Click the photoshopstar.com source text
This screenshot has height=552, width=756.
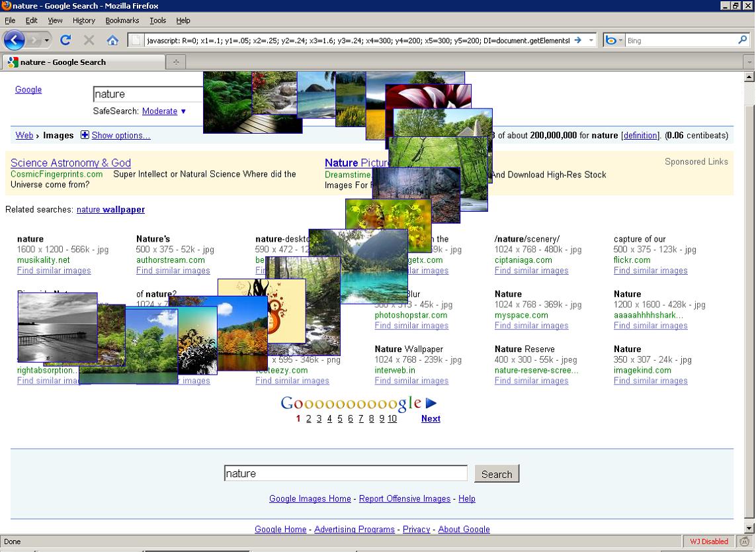pos(411,314)
